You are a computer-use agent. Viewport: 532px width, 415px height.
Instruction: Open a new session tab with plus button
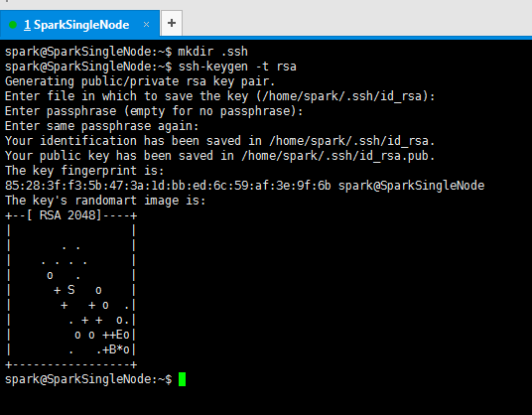coord(172,23)
